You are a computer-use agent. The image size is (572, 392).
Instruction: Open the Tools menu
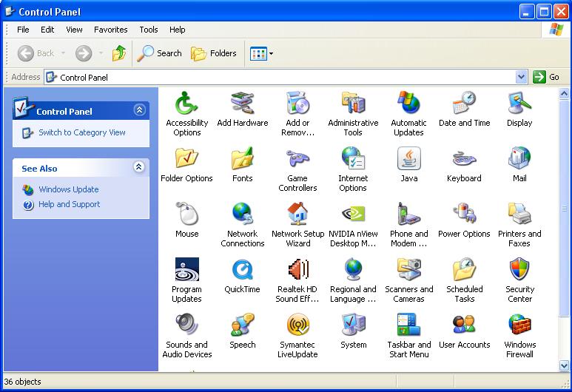149,30
